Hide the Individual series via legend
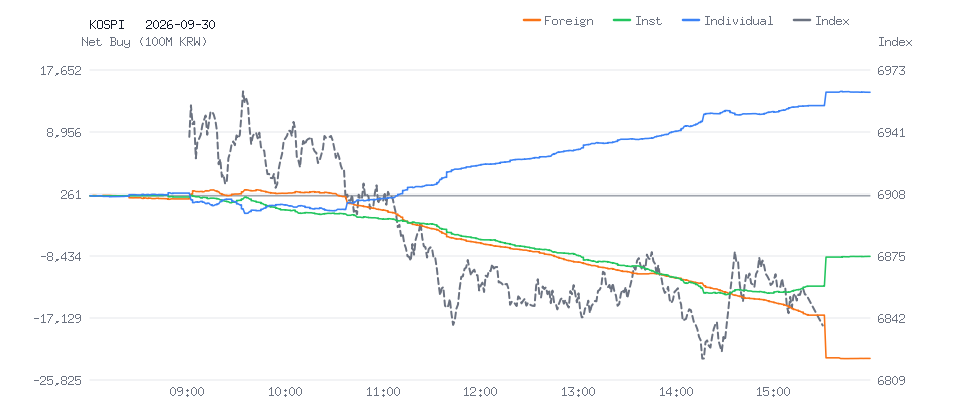This screenshot has width=960, height=420. point(727,21)
